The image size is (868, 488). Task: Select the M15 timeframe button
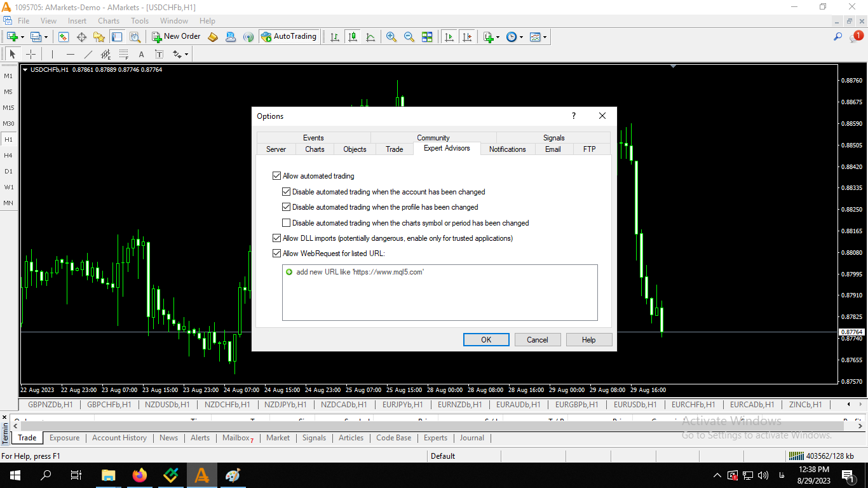click(x=8, y=107)
